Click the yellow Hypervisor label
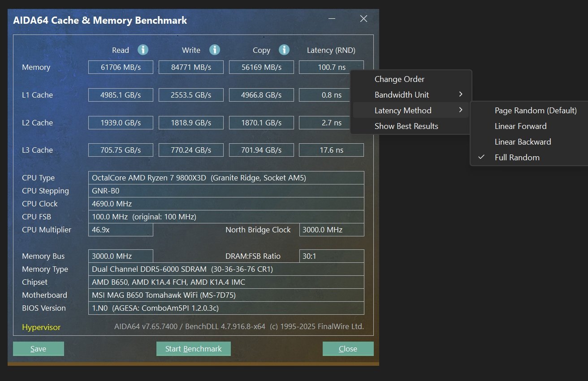 click(41, 327)
